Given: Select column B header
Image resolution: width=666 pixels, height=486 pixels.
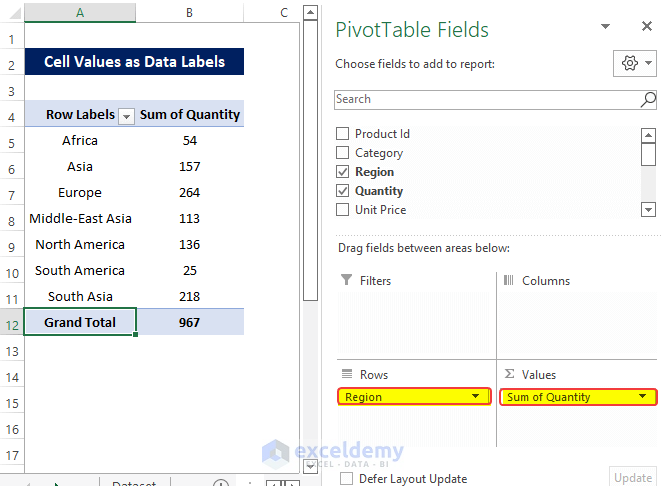Looking at the screenshot, I should coord(189,12).
